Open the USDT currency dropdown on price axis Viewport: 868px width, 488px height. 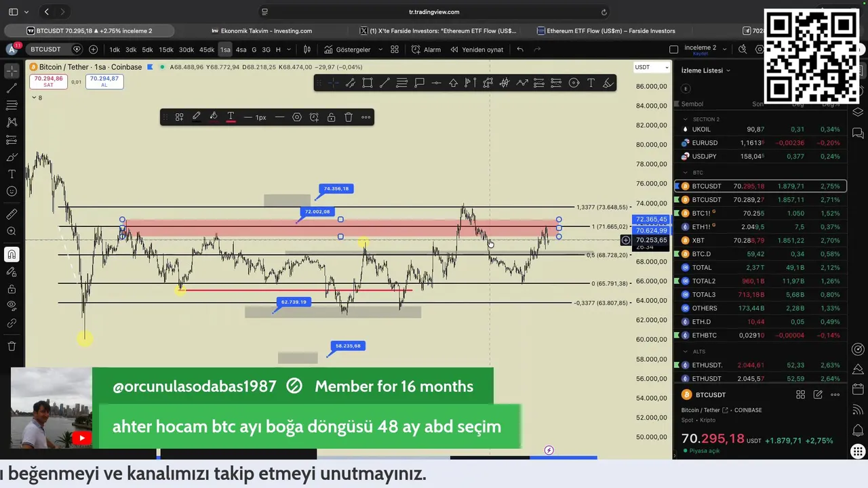652,67
